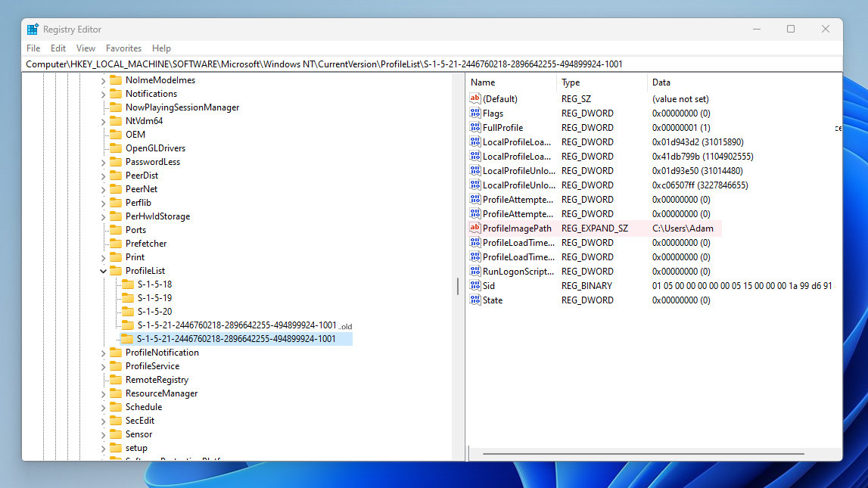868x488 pixels.
Task: Select the ProfileList key label
Action: point(145,271)
